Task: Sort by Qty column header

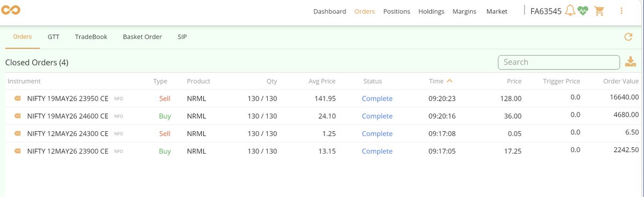Action: click(272, 81)
